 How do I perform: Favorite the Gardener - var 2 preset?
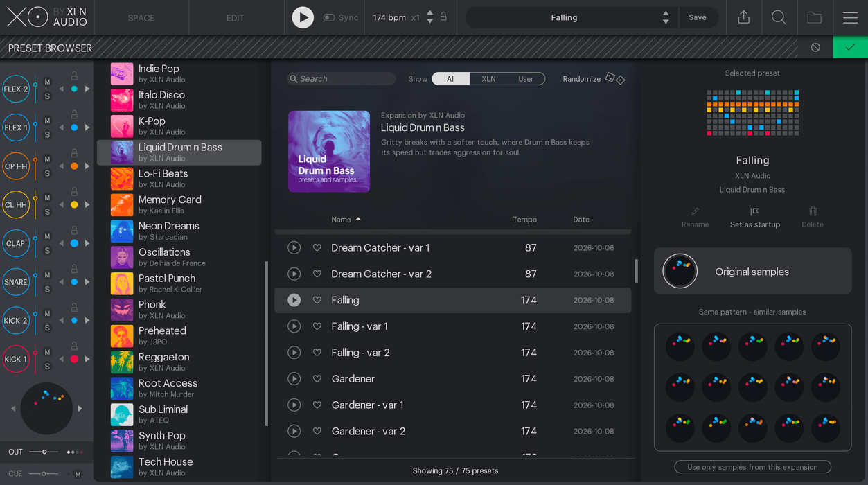click(317, 431)
